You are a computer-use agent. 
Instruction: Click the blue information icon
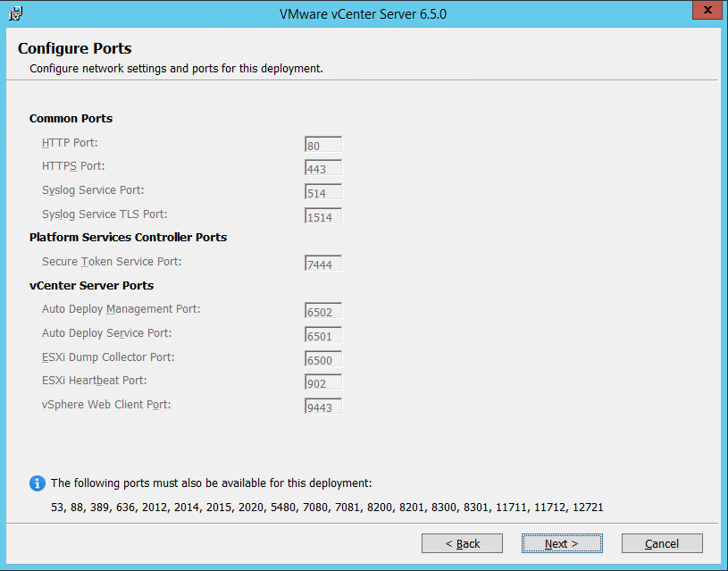38,483
